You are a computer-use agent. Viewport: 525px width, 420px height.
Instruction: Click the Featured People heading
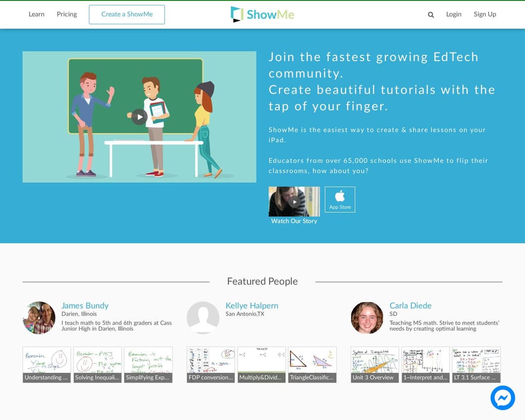262,281
